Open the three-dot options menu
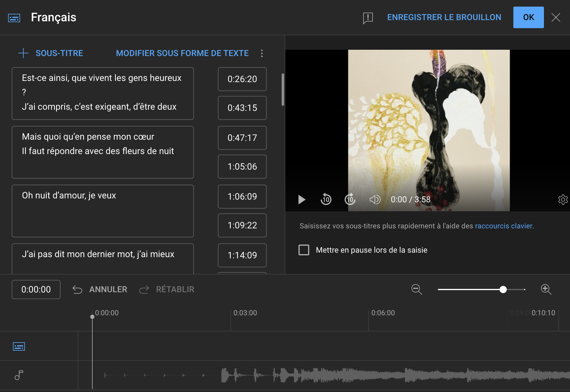 click(x=262, y=53)
